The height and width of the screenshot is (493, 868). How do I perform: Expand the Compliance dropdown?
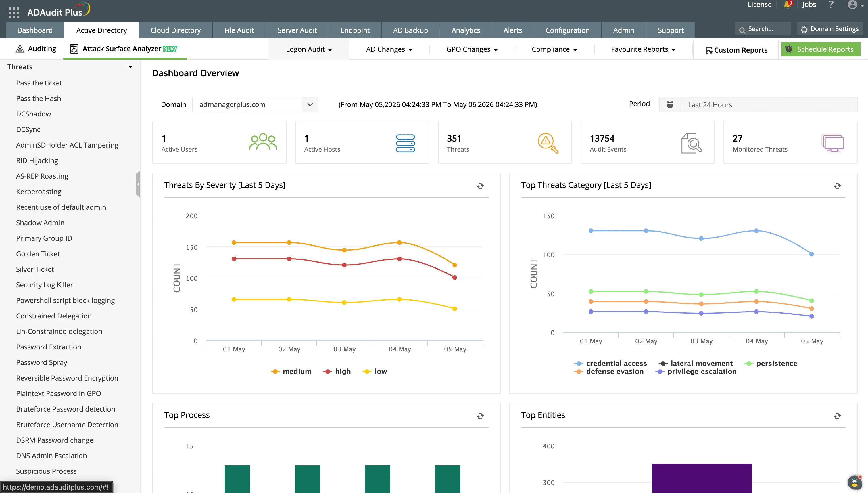[554, 49]
